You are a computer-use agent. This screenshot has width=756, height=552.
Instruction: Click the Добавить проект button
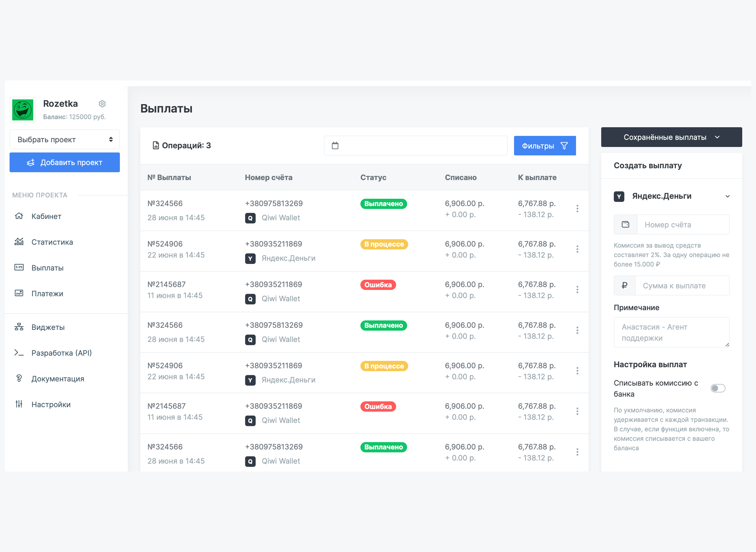click(x=65, y=162)
